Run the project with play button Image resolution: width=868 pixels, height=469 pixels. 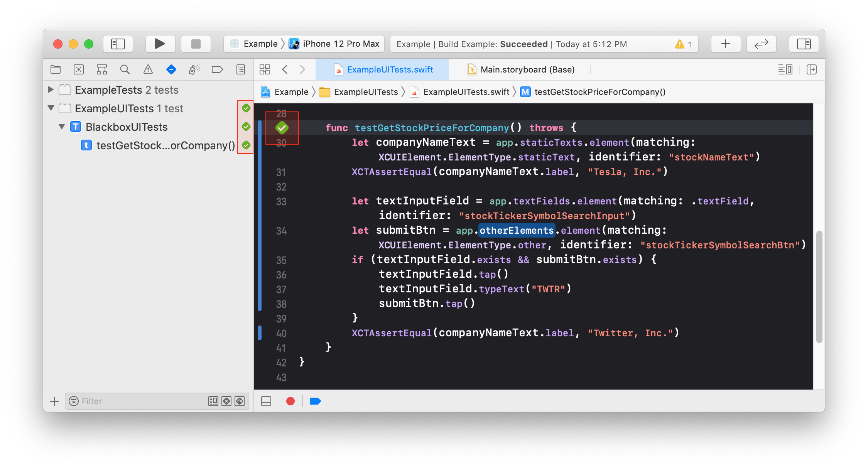tap(160, 44)
